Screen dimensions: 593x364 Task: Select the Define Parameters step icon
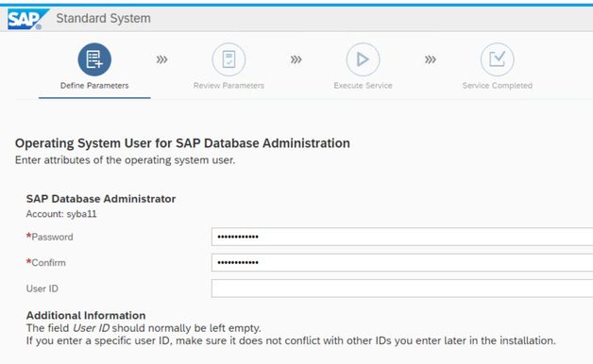point(94,59)
